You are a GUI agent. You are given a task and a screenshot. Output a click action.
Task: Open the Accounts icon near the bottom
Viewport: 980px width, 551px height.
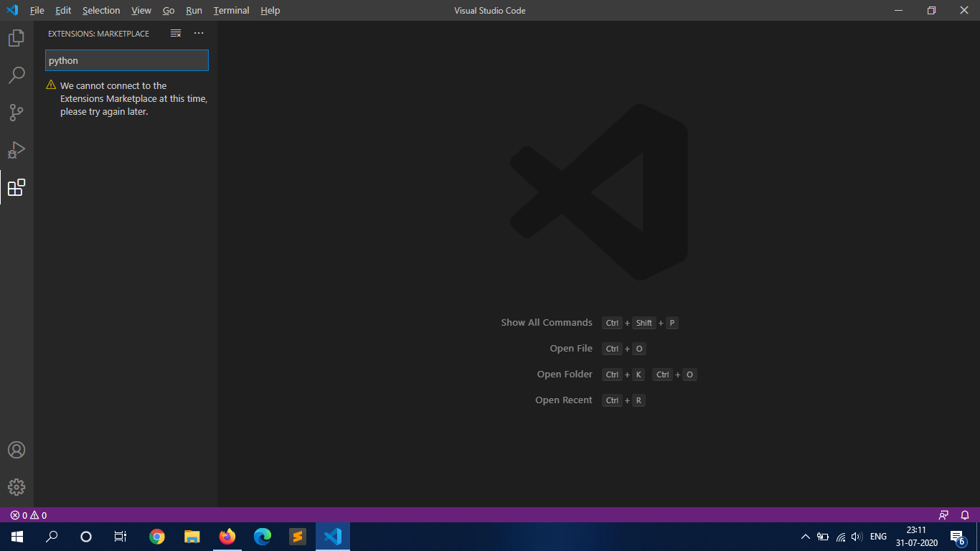pos(16,450)
